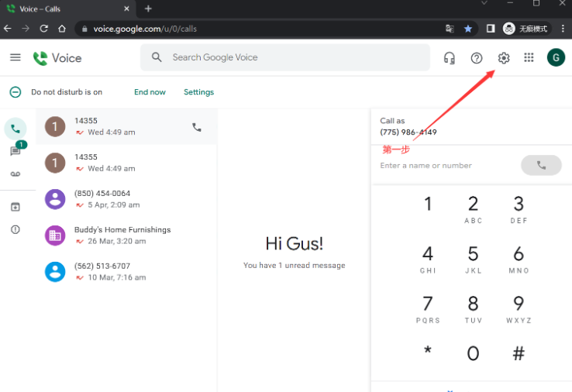Switch to the Voicemail tab
The height and width of the screenshot is (392, 572).
(16, 174)
